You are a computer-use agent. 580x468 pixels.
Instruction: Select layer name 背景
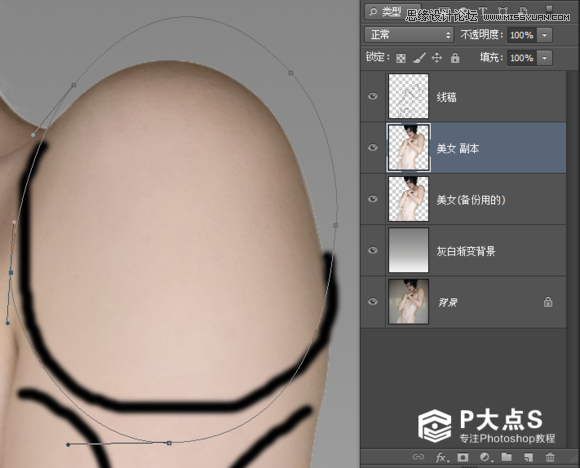(448, 303)
